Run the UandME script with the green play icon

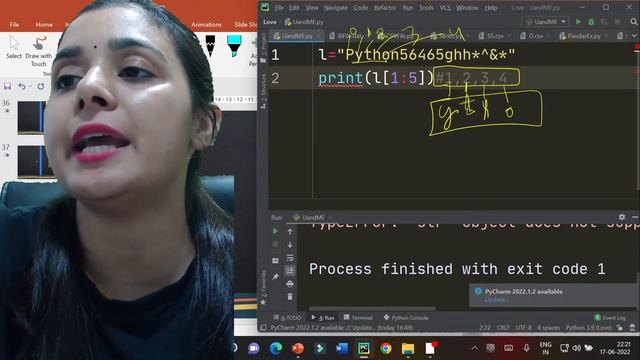click(578, 22)
